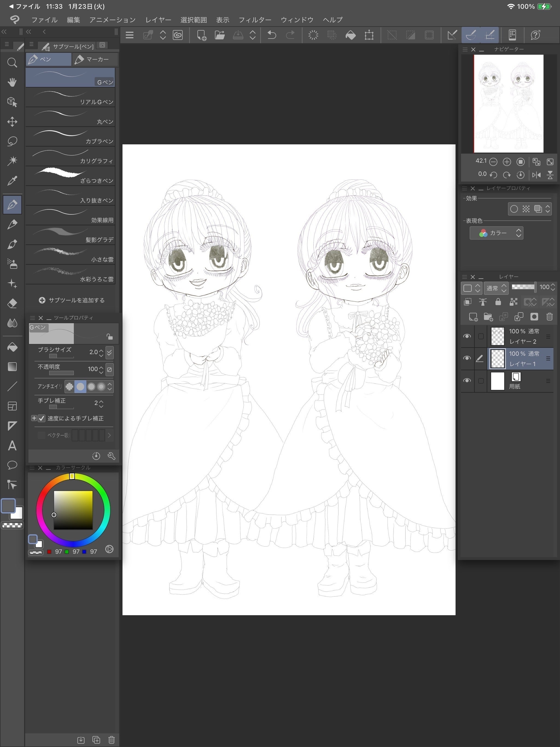This screenshot has height=747, width=560.
Task: Hide レイヤー 2 using eye icon
Action: (467, 336)
